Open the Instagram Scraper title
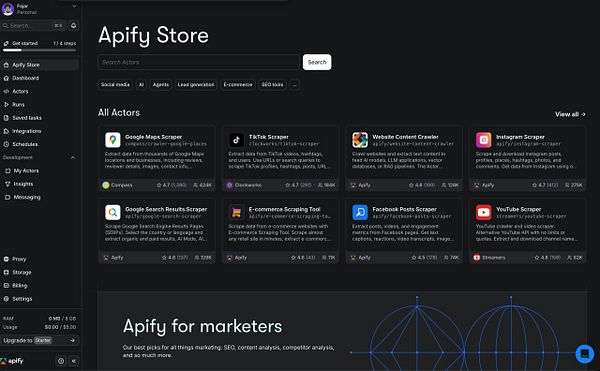Screen dimensions: 600x371 point(520,137)
